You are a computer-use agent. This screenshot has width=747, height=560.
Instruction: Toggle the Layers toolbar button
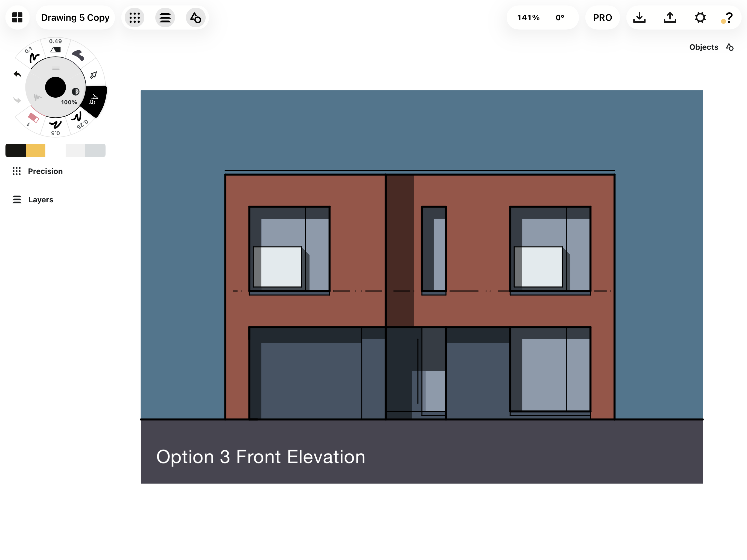(165, 17)
